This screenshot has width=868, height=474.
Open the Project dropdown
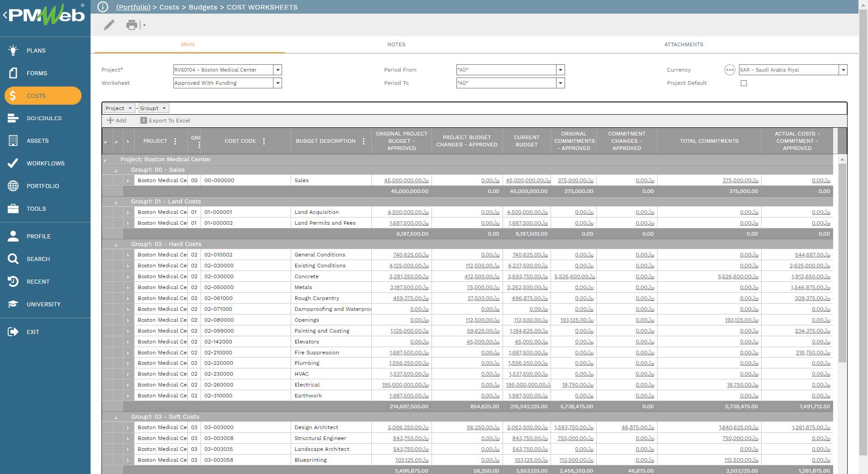278,70
